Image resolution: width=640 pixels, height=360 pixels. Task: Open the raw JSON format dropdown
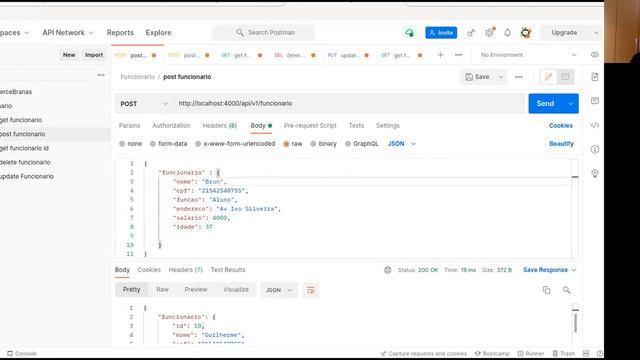[x=402, y=144]
